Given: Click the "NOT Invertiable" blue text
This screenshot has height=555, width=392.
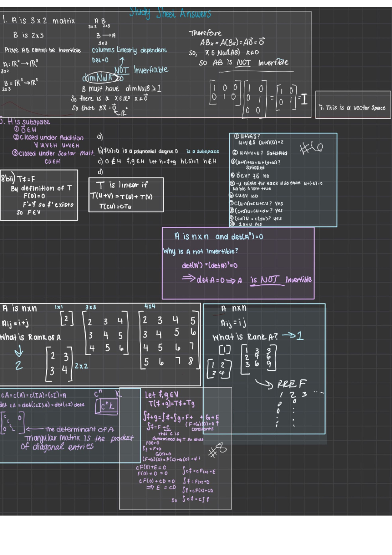Looking at the screenshot, I should coord(141,70).
